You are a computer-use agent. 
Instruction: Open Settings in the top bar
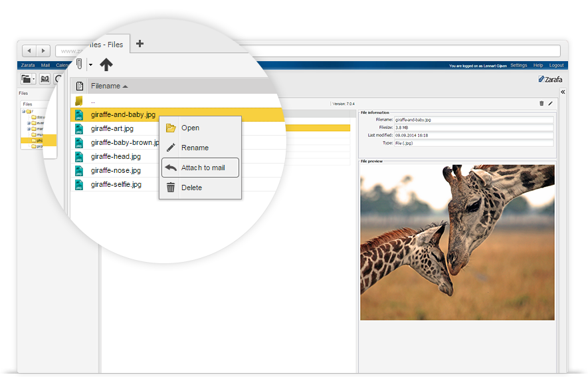519,65
